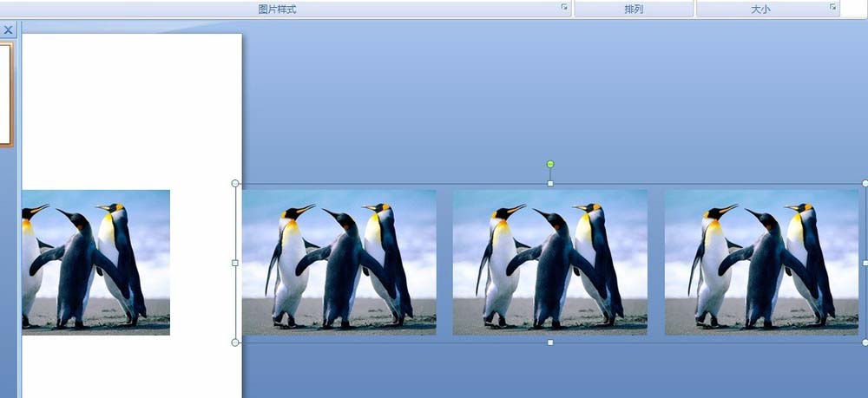Select the slide thumbnail in the left pane

tap(6, 95)
